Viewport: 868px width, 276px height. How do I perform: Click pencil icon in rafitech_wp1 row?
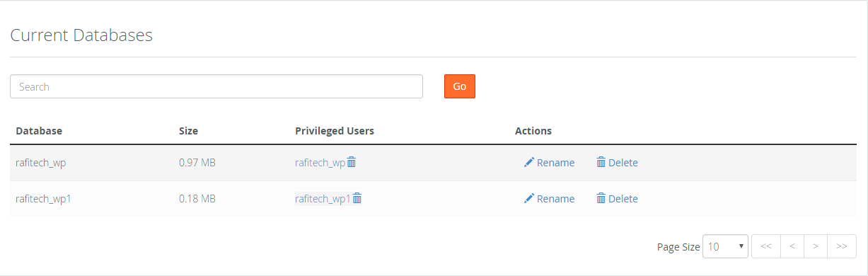tap(528, 198)
